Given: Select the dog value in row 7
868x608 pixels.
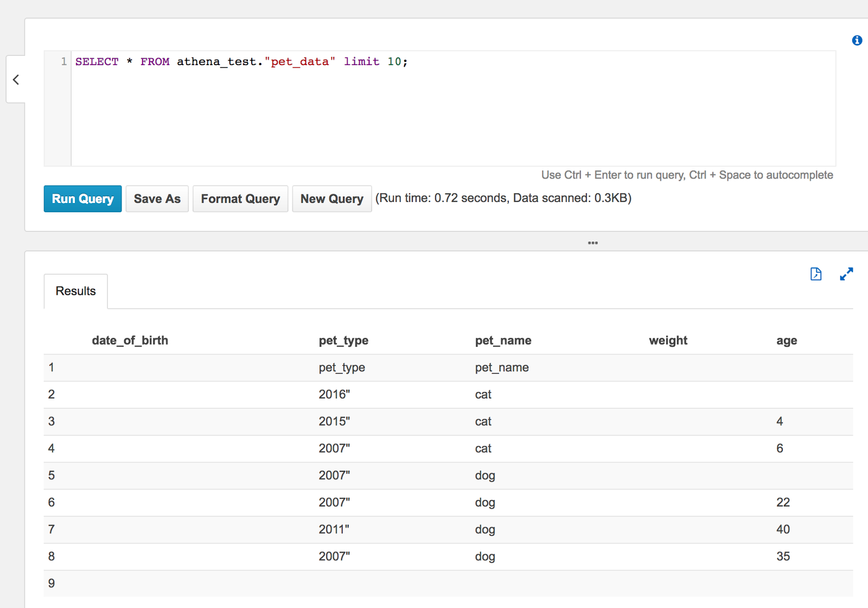Looking at the screenshot, I should pos(484,529).
